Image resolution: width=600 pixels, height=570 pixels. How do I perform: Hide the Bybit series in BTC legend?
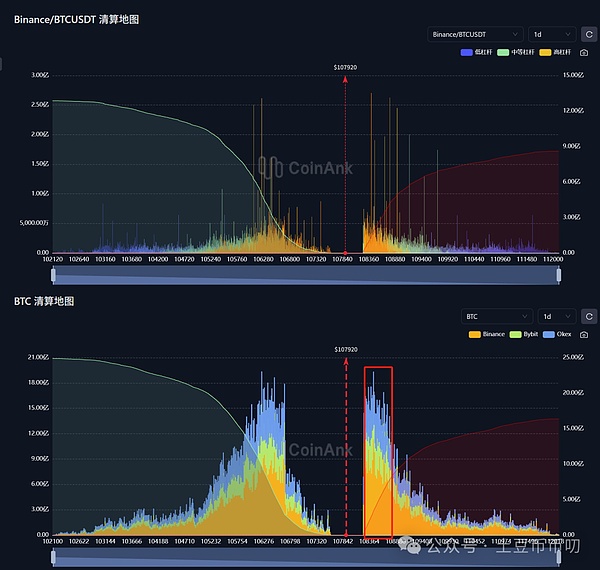(523, 333)
